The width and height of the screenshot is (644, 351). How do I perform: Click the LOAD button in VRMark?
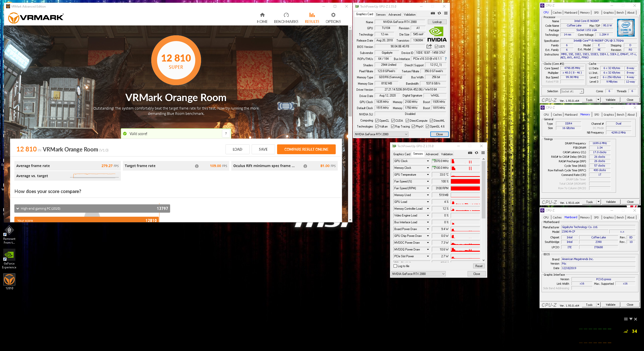(x=237, y=149)
